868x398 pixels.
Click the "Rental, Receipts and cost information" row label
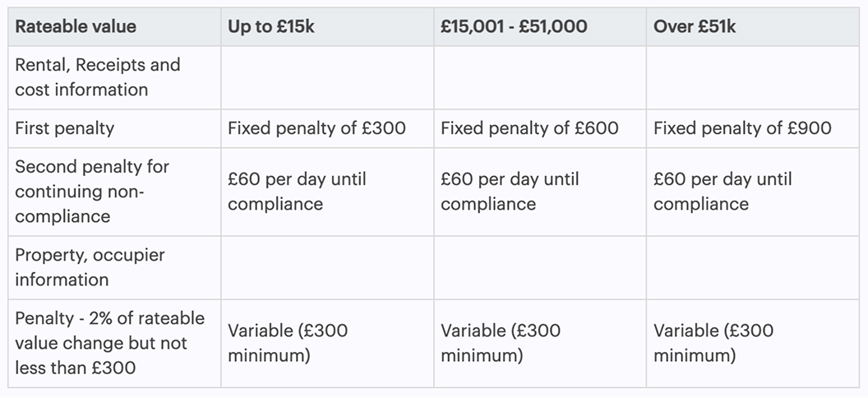pos(97,77)
